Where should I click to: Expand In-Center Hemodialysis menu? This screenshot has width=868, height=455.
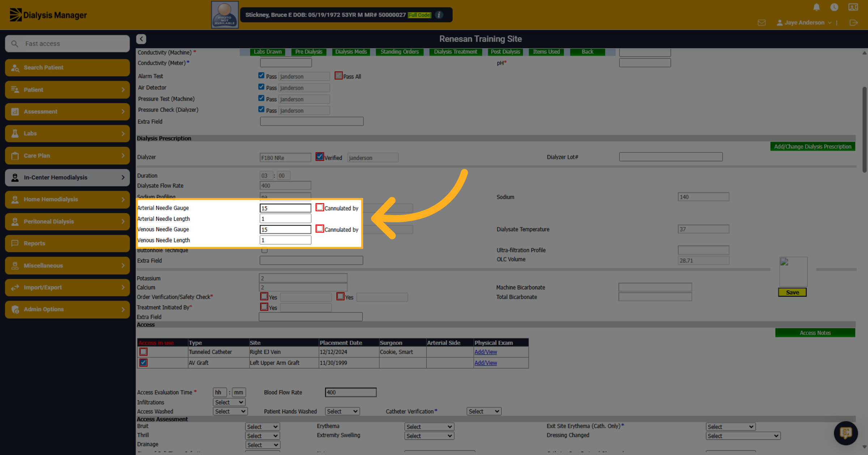[x=67, y=177]
